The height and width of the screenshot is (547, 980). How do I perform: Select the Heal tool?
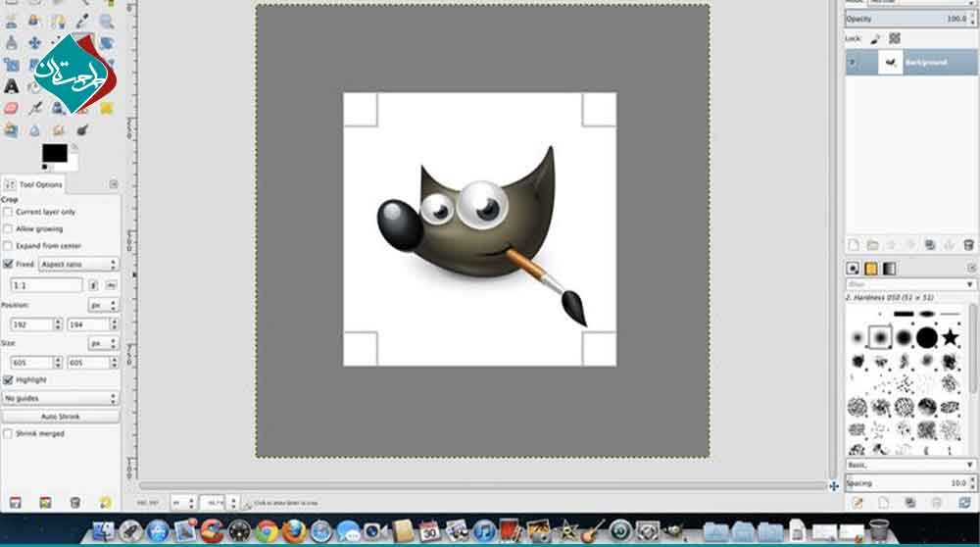point(107,108)
